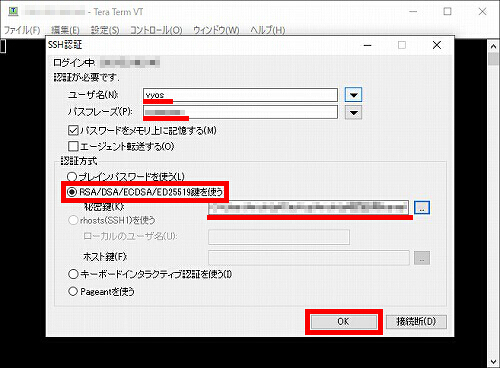Click the 接続断(D) disconnect button
The width and height of the screenshot is (500, 368).
point(416,322)
